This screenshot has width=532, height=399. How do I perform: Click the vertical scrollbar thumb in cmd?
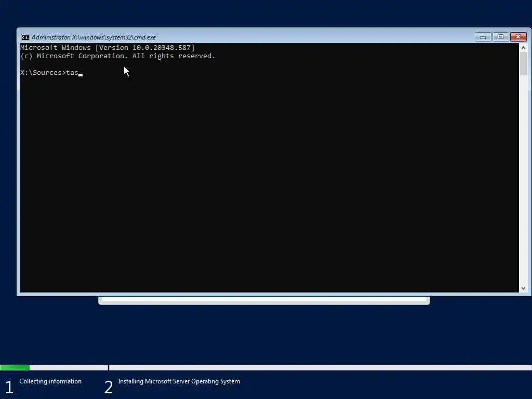(x=523, y=64)
